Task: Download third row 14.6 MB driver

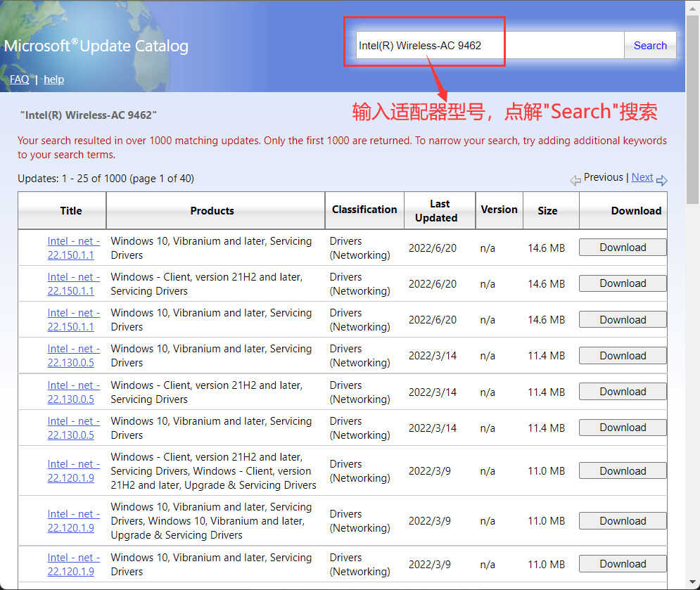Action: [623, 319]
